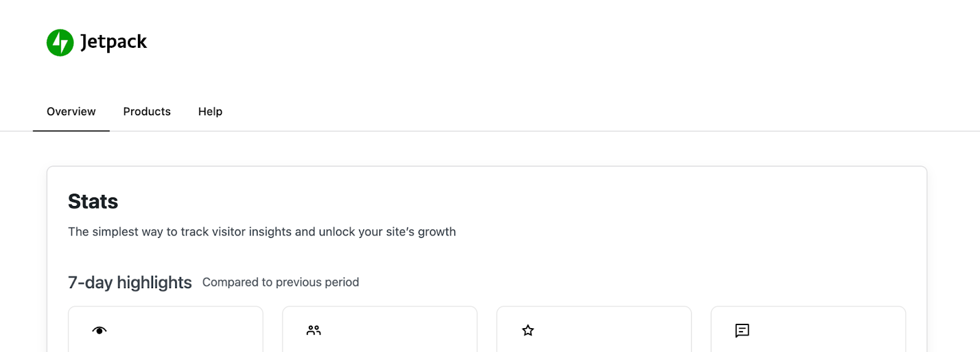The height and width of the screenshot is (352, 980).
Task: Click the eye views icon
Action: (x=99, y=331)
